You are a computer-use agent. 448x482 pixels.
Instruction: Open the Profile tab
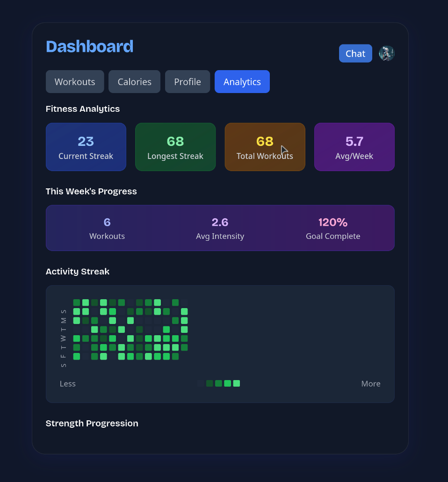point(187,81)
